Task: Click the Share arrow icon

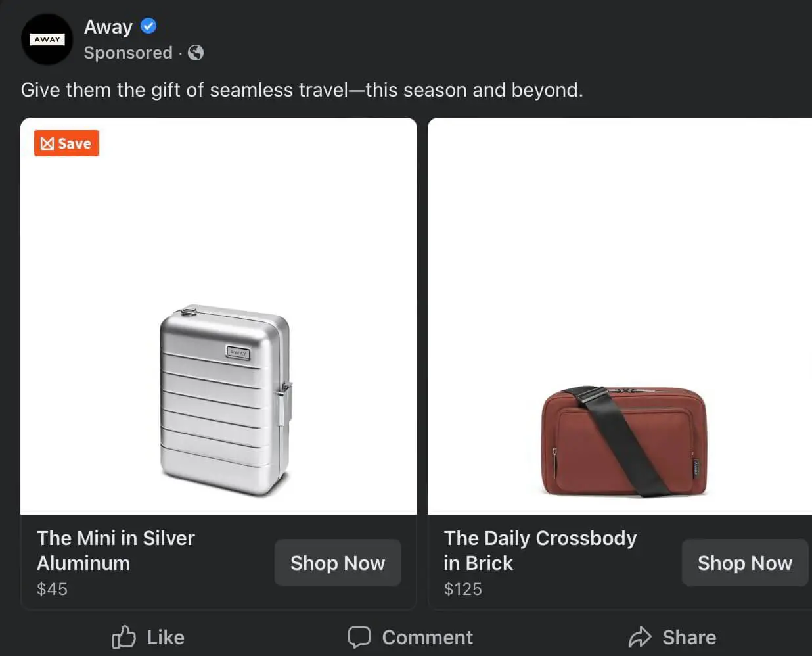Action: (x=642, y=636)
